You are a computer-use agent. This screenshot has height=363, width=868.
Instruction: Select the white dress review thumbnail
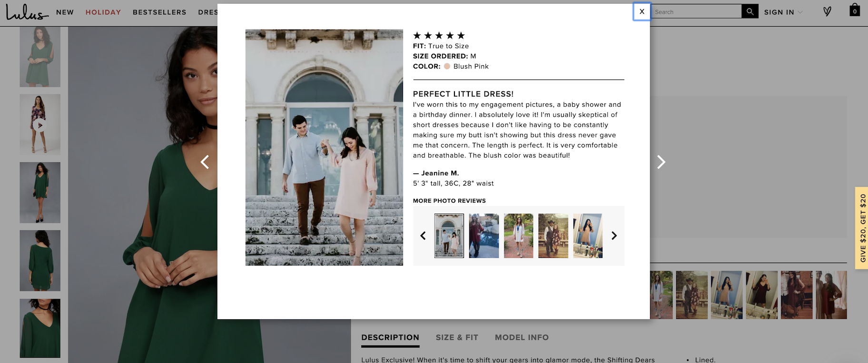point(518,236)
